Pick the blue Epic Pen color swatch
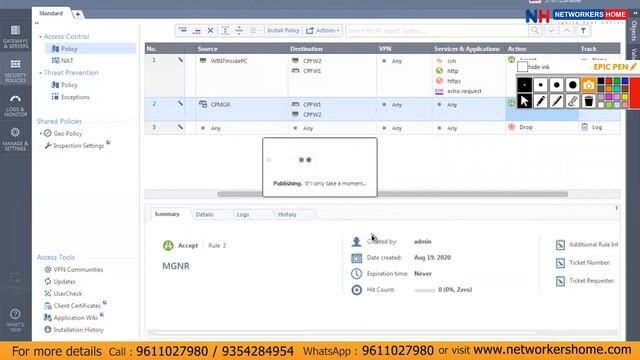Viewport: 640px width, 360px height. coord(624,81)
